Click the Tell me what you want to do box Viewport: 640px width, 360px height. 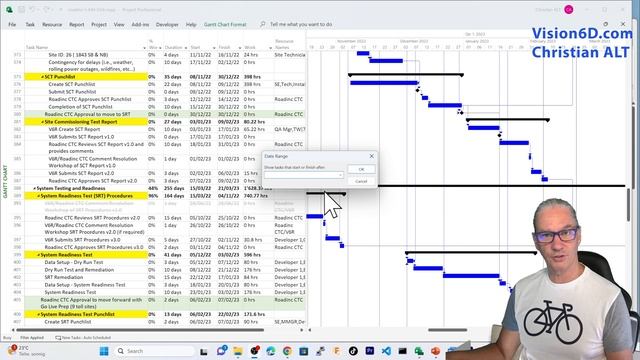pos(301,24)
